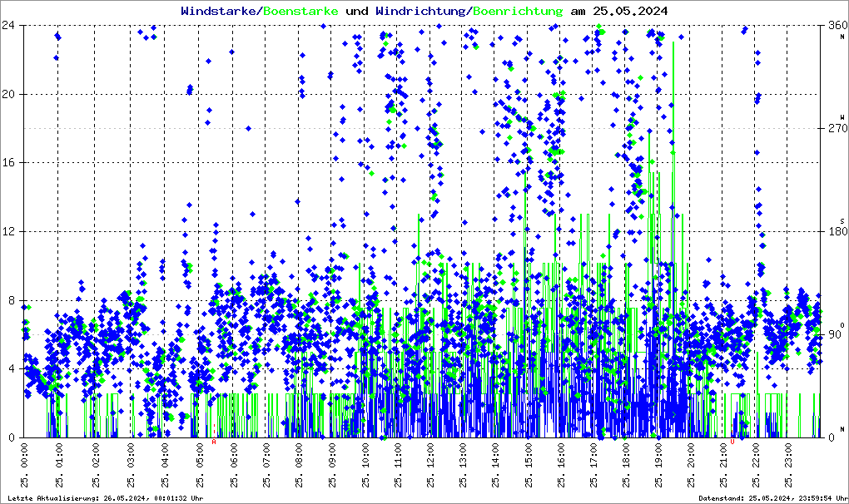The image size is (849, 504).
Task: Click the date "25.05.2024" in the chart title
Action: click(630, 11)
